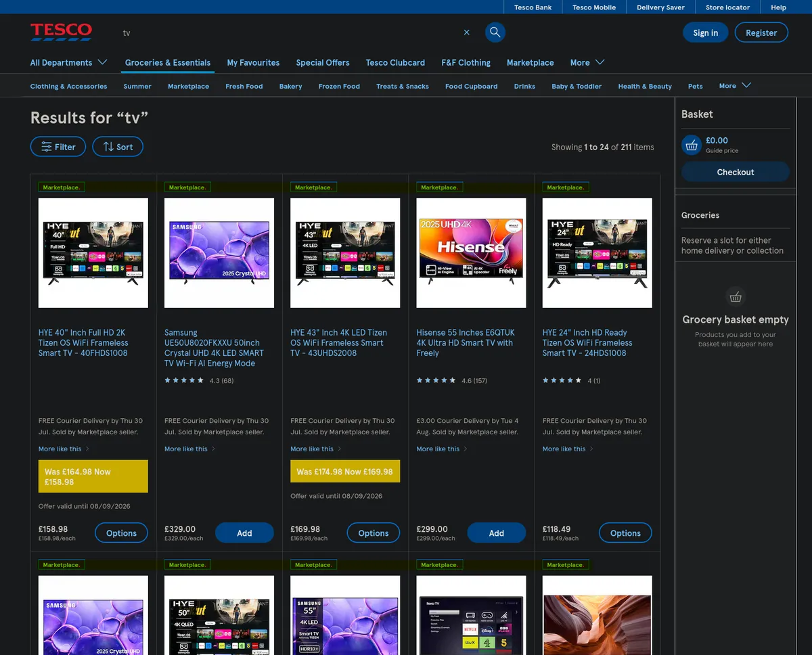Open the Bakery category
812x655 pixels.
[x=290, y=86]
